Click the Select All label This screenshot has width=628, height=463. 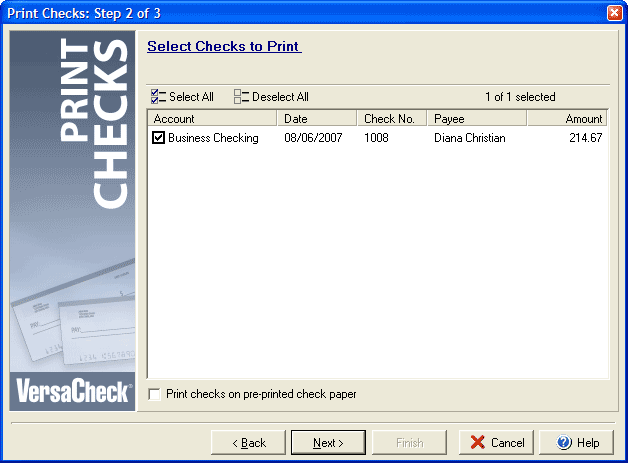tap(191, 97)
